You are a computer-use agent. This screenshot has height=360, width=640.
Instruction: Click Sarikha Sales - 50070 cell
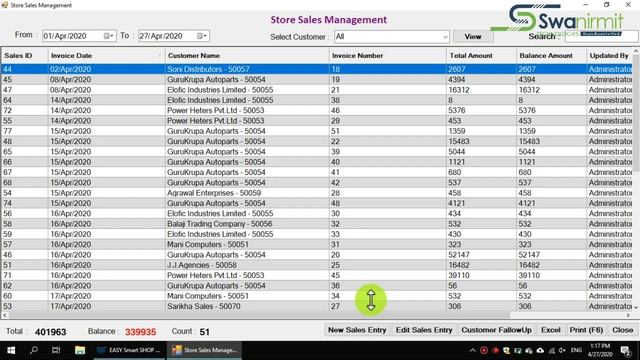(247, 307)
